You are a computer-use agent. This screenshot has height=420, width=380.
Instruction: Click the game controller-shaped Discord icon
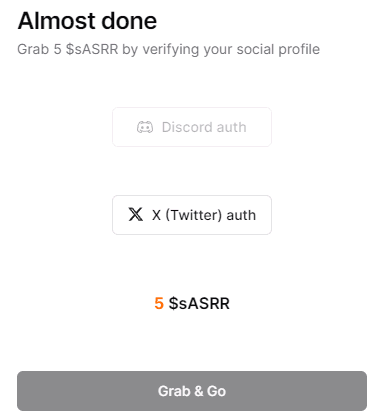tap(145, 127)
